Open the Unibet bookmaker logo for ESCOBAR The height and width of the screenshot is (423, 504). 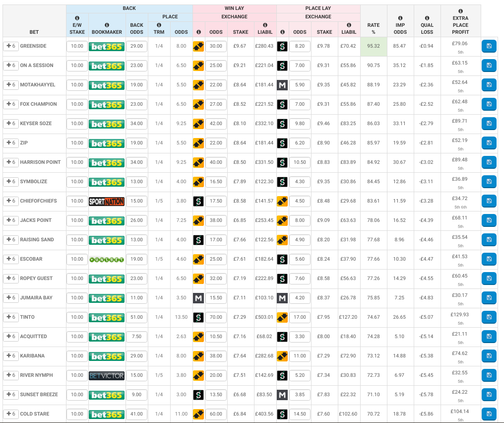(x=107, y=259)
